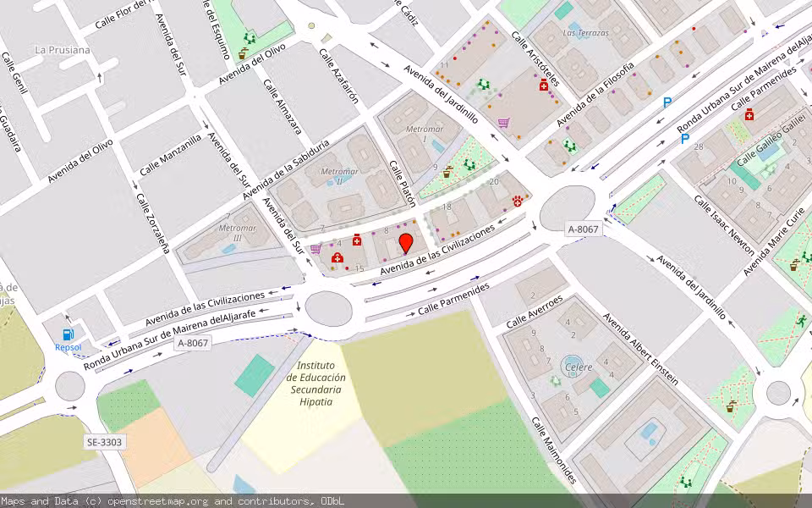
Task: Click the playground icon beside Celere
Action: point(555,381)
